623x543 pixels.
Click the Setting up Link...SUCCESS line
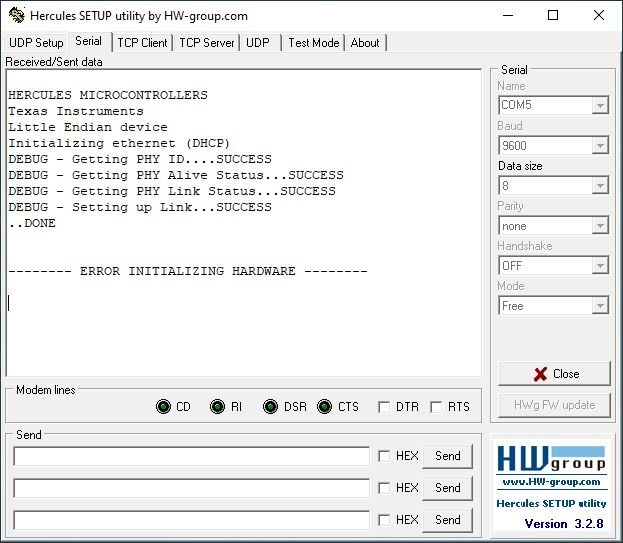tap(140, 207)
